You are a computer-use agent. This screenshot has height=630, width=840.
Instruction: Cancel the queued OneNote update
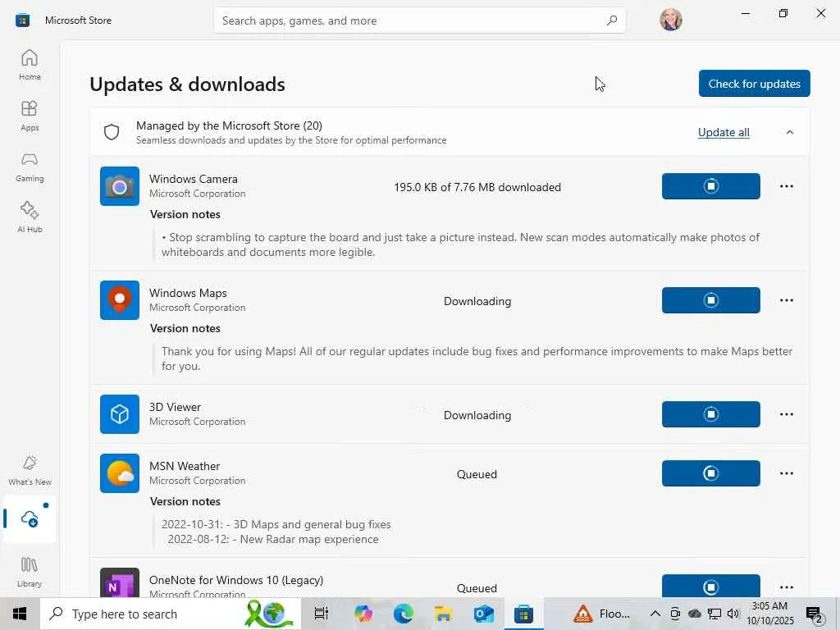click(711, 586)
